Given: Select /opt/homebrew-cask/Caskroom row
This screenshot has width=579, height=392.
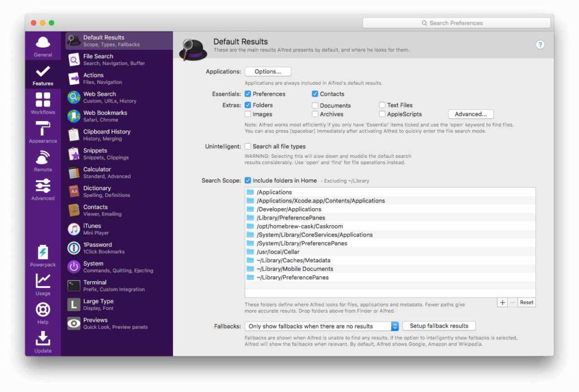Looking at the screenshot, I should coord(390,226).
